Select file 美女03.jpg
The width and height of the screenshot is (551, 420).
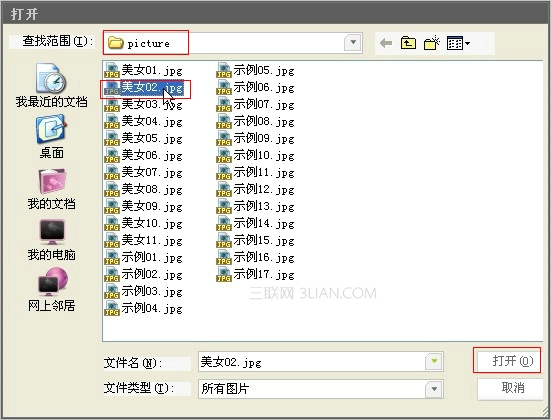click(144, 104)
